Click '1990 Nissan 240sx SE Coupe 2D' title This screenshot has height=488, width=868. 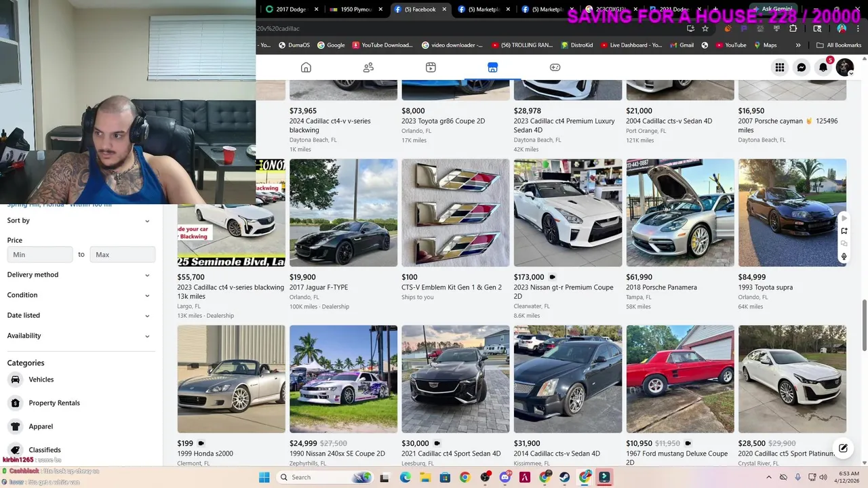tap(337, 453)
